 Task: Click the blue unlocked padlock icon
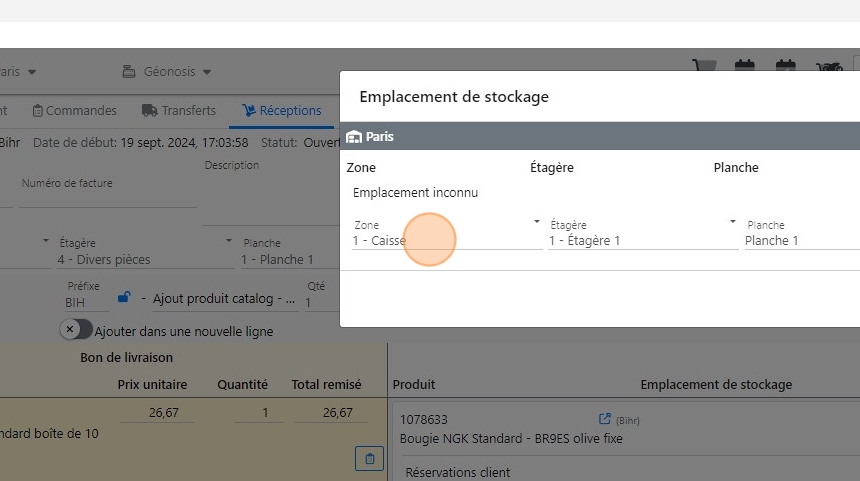click(124, 297)
